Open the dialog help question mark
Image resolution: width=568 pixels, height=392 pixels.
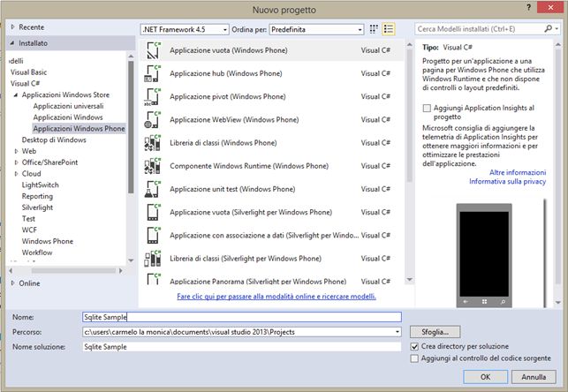tap(528, 7)
